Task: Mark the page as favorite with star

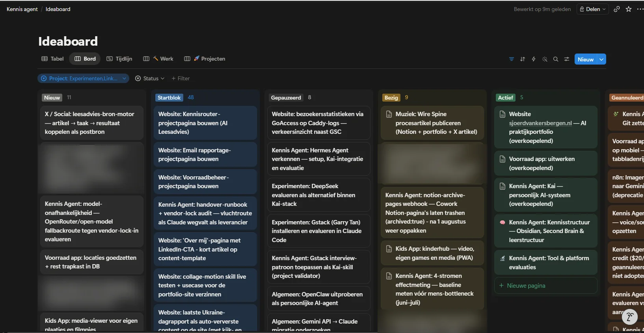Action: point(629,9)
